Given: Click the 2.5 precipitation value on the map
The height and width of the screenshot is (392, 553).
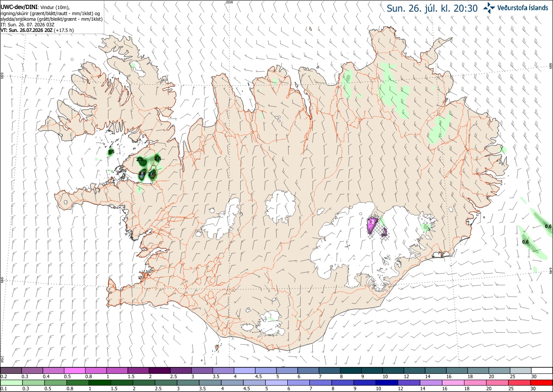Looking at the screenshot, I should pyautogui.click(x=158, y=159).
